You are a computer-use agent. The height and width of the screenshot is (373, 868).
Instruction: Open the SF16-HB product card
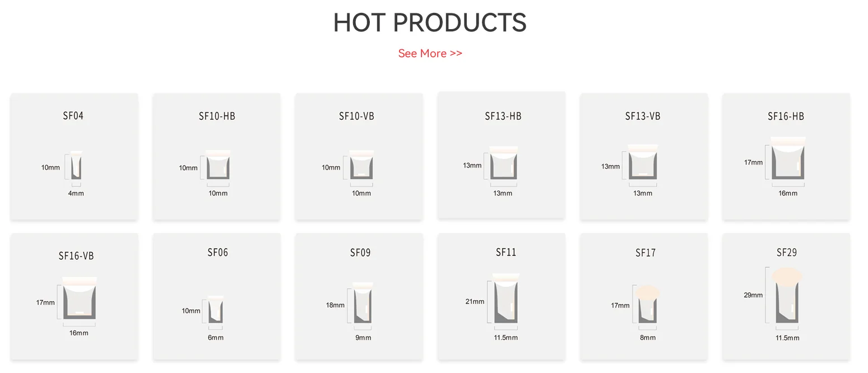(x=786, y=156)
